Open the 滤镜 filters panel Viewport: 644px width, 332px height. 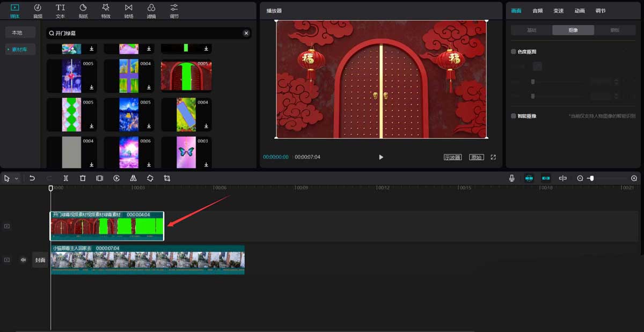[x=151, y=10]
